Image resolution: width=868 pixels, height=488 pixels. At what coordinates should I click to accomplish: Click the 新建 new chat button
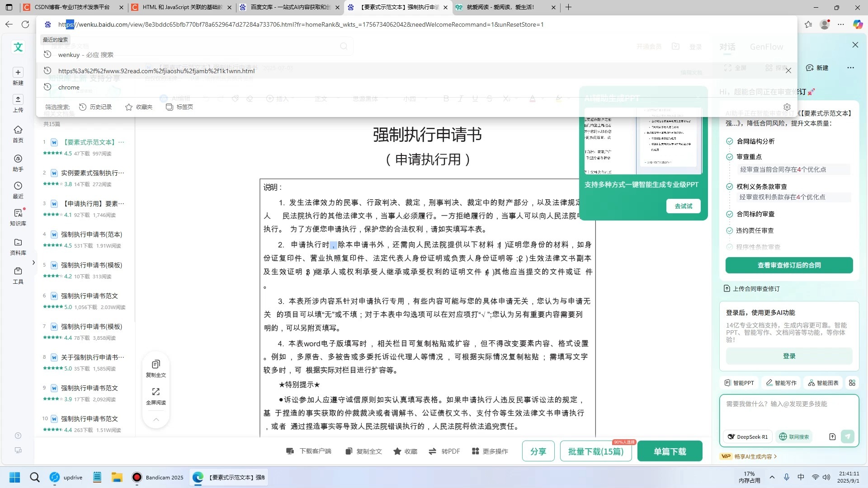tap(817, 68)
